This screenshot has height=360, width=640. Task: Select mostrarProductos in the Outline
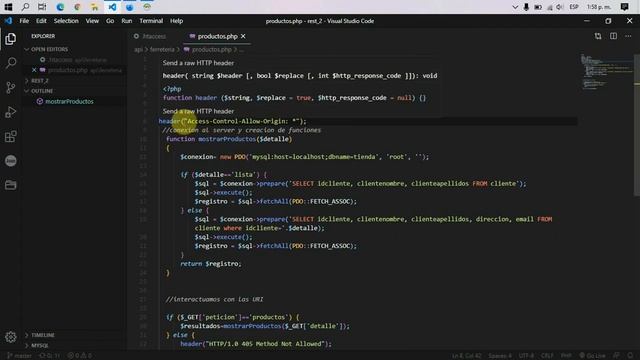pos(69,101)
